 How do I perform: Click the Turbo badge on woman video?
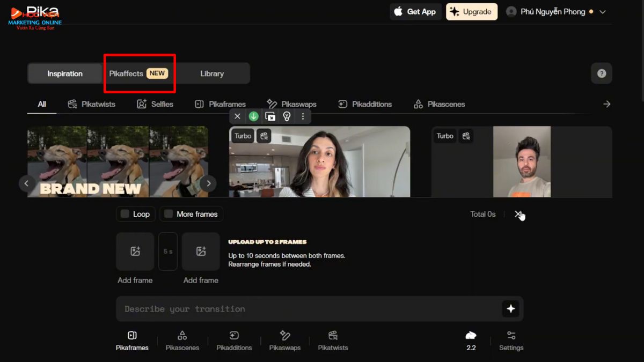pyautogui.click(x=243, y=136)
